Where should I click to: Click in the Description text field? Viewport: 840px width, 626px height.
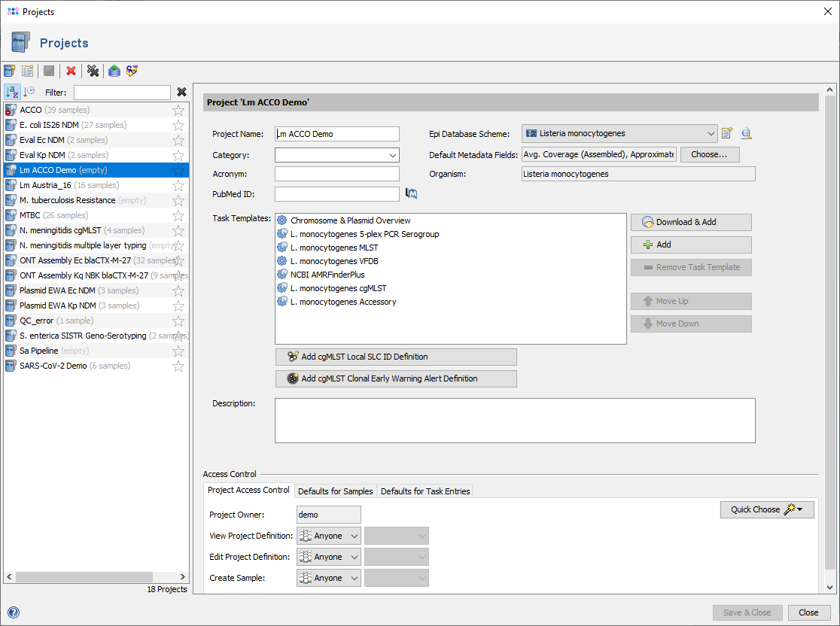515,421
